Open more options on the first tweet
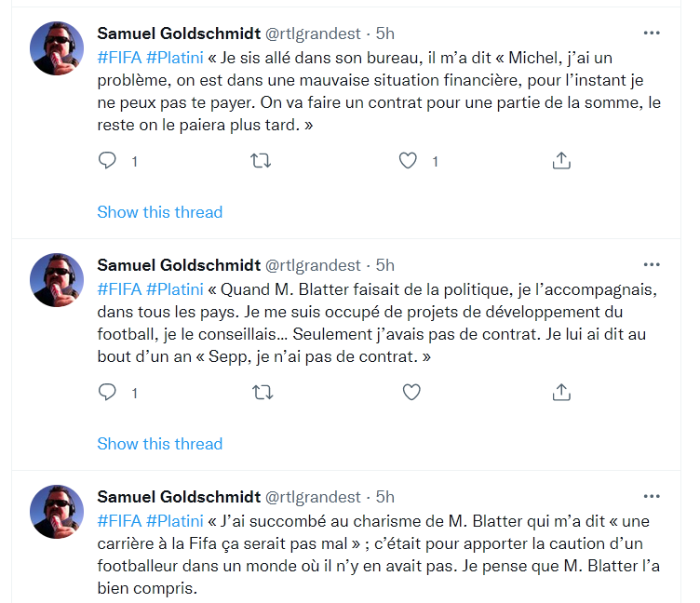Image resolution: width=700 pixels, height=603 pixels. pos(652,33)
